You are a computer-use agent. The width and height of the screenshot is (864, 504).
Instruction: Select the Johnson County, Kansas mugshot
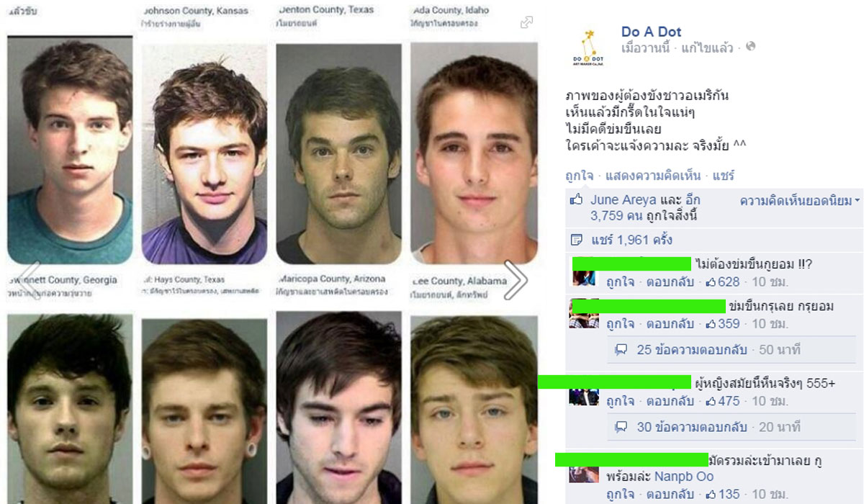(x=204, y=153)
